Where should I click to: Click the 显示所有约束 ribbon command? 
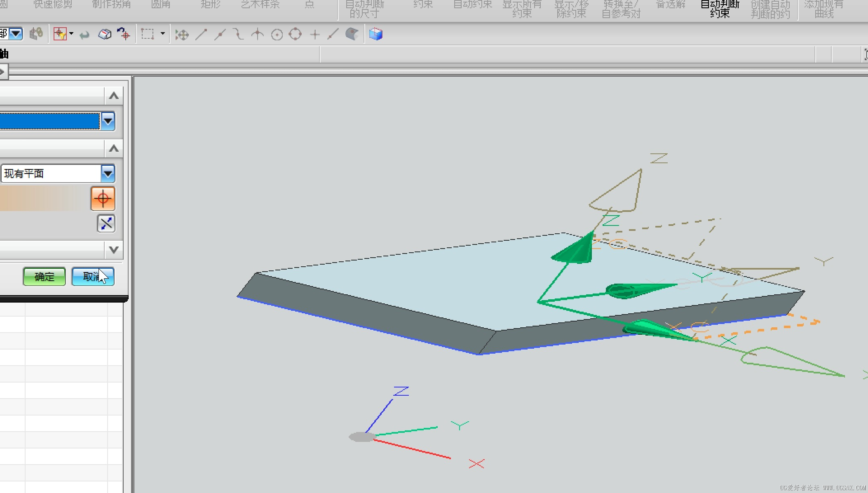tap(522, 9)
